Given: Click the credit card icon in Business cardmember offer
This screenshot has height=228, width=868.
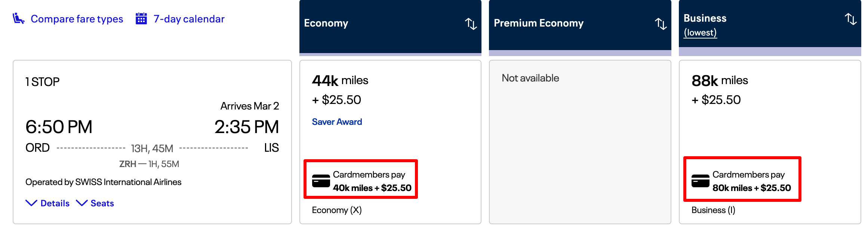Looking at the screenshot, I should [700, 182].
